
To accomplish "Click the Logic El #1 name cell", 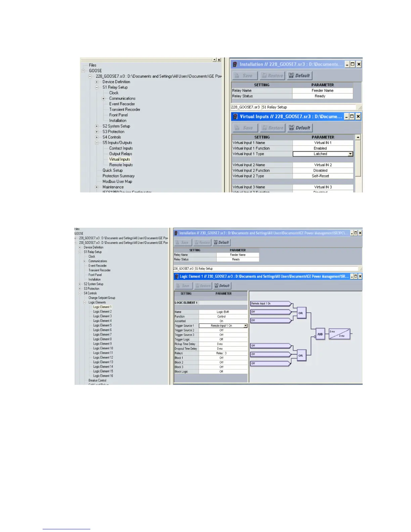I will [223, 312].
